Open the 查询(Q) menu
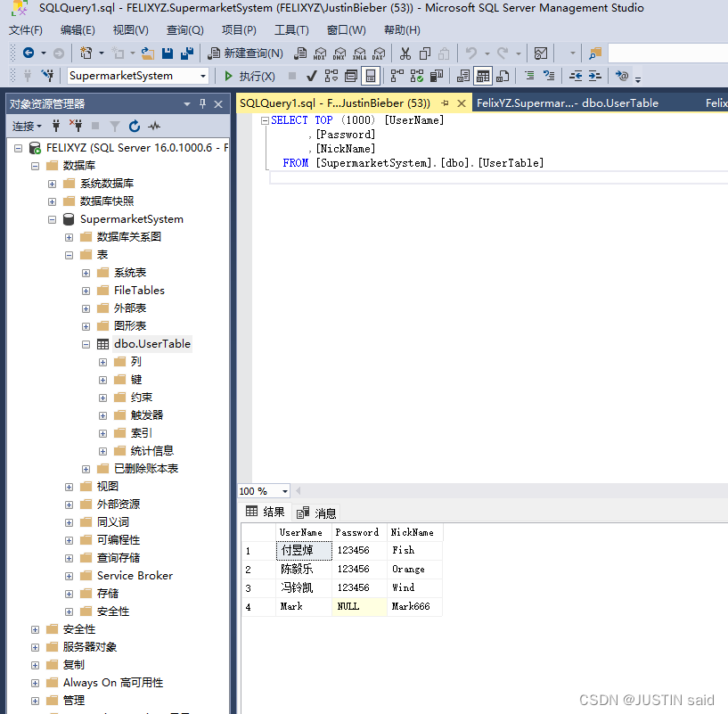Screen dimensions: 728x714 click(184, 30)
